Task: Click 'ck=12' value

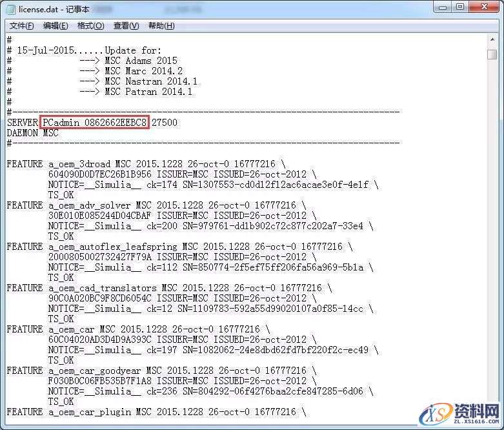Action: click(x=159, y=309)
